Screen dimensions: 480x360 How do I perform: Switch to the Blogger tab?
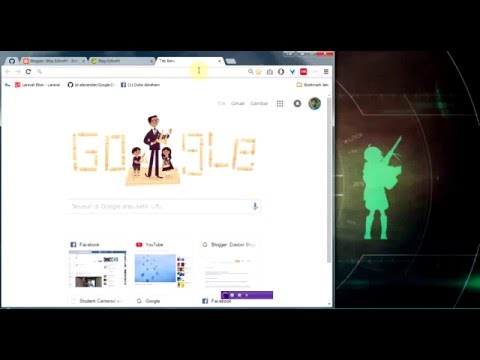point(53,61)
